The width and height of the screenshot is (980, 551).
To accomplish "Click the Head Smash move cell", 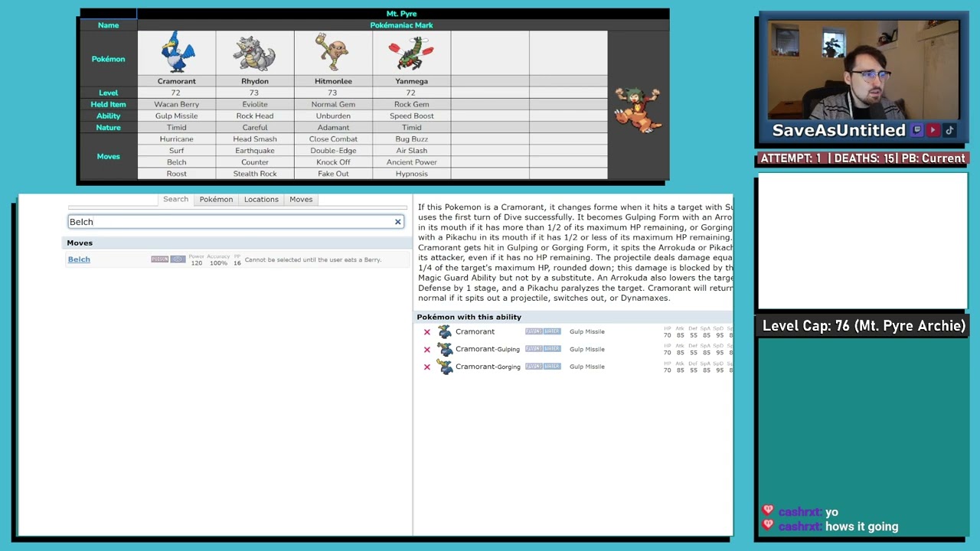I will [255, 139].
